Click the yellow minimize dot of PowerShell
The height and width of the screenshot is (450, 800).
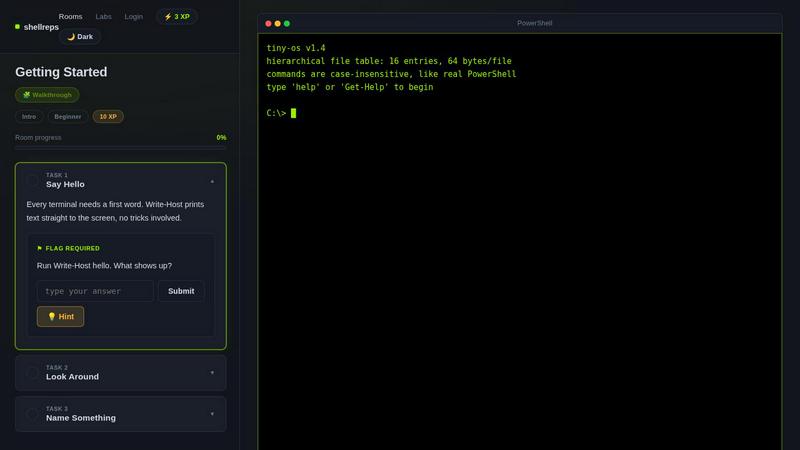click(278, 23)
